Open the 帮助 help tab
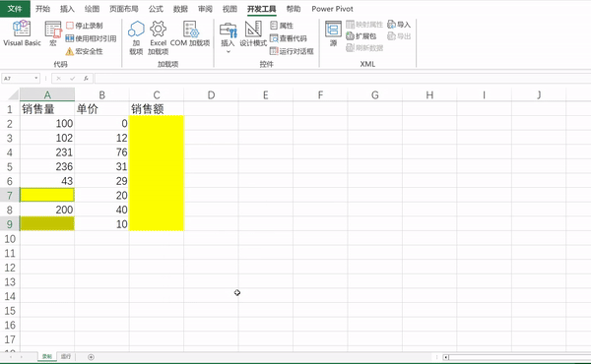This screenshot has width=591, height=364. pyautogui.click(x=294, y=9)
